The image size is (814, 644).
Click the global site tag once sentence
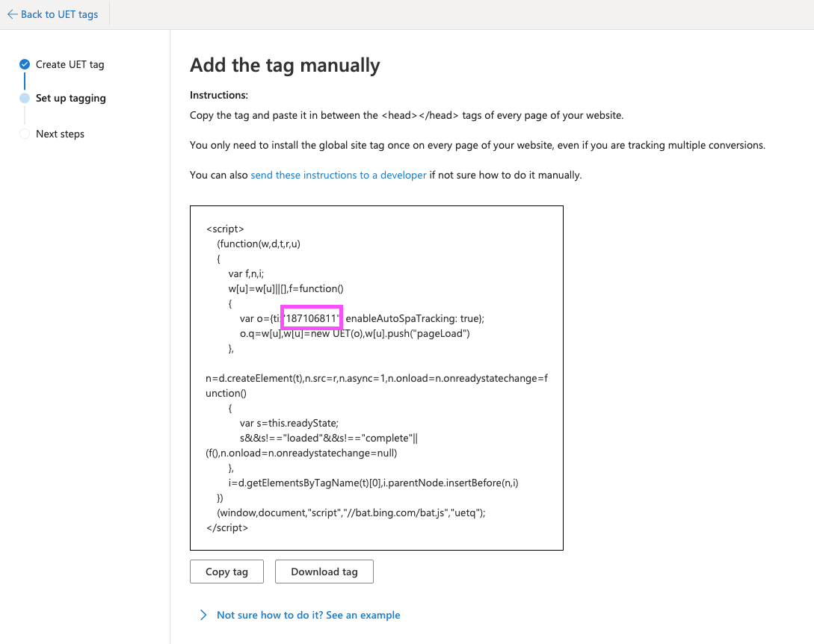tap(478, 145)
